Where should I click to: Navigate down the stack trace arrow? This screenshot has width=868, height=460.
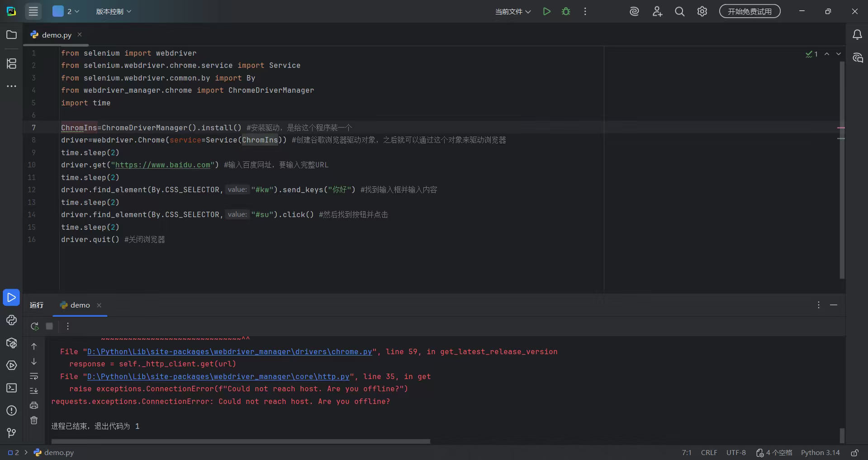tap(34, 361)
